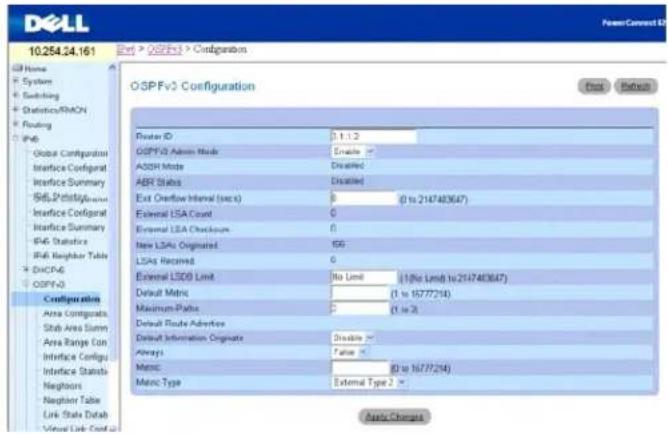This screenshot has height=434, width=668.
Task: Open IPv6 Neighbor Table in the sidebar
Action: [70, 256]
